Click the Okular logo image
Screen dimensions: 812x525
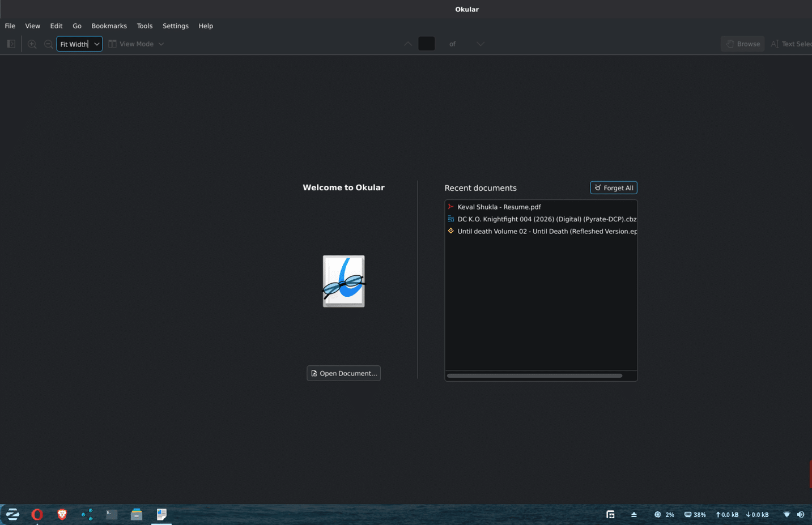pos(344,281)
